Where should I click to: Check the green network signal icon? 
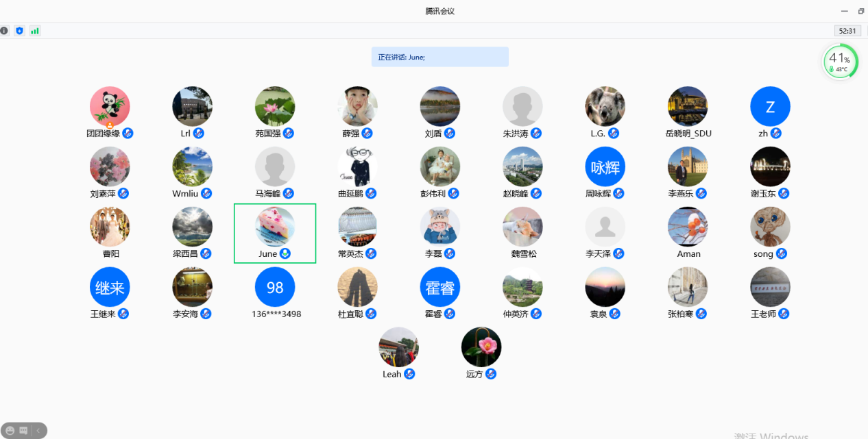coord(34,31)
